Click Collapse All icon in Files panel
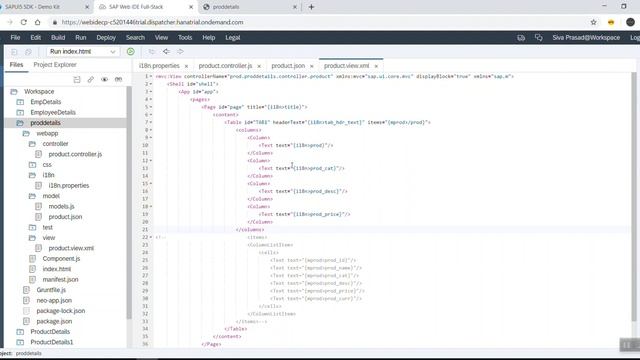640x360 pixels. [77, 79]
